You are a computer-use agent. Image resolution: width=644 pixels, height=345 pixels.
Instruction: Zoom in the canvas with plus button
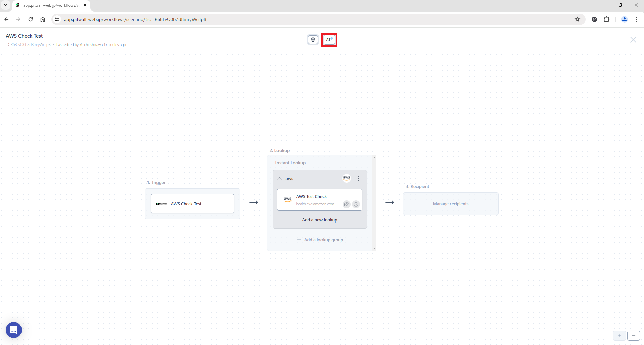tap(619, 335)
